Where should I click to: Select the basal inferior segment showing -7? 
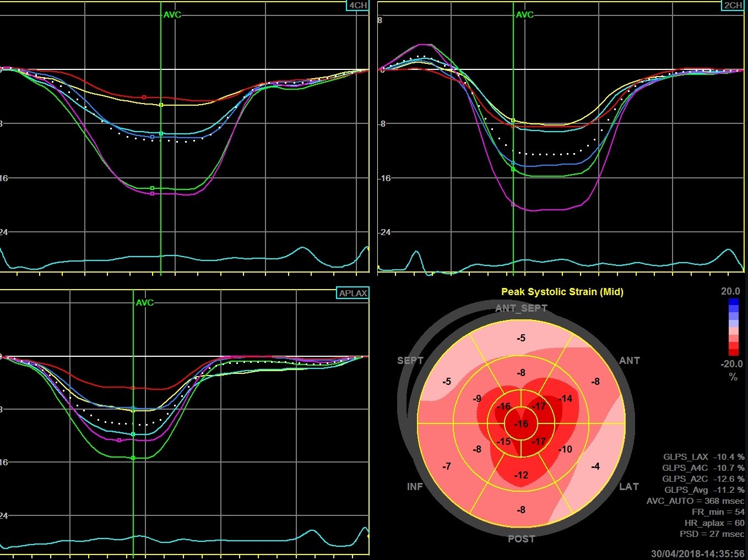click(447, 466)
